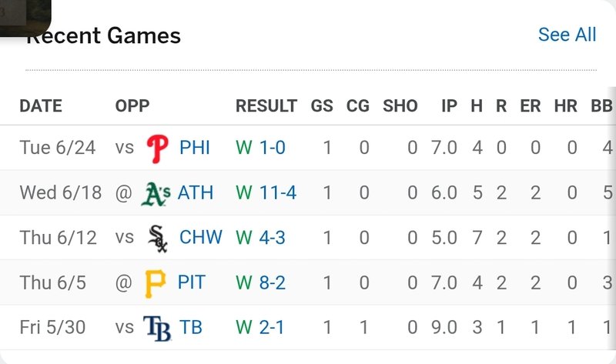The height and width of the screenshot is (364, 616).
Task: Click the RESULT column header
Action: click(x=266, y=106)
